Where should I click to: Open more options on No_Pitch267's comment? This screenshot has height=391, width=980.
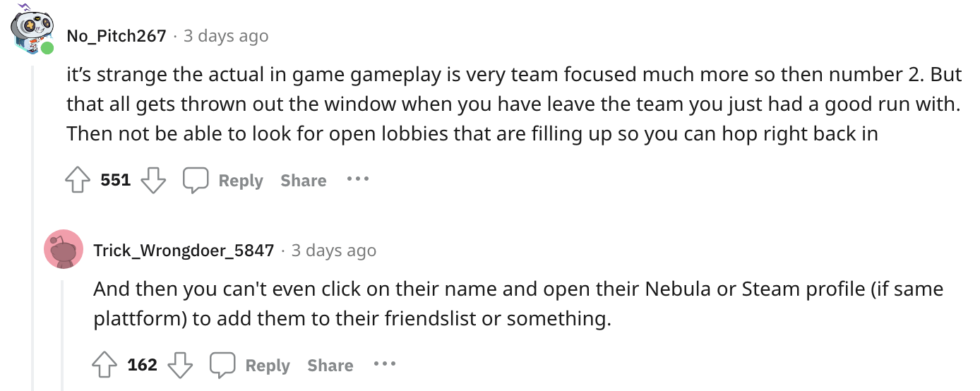pos(358,179)
